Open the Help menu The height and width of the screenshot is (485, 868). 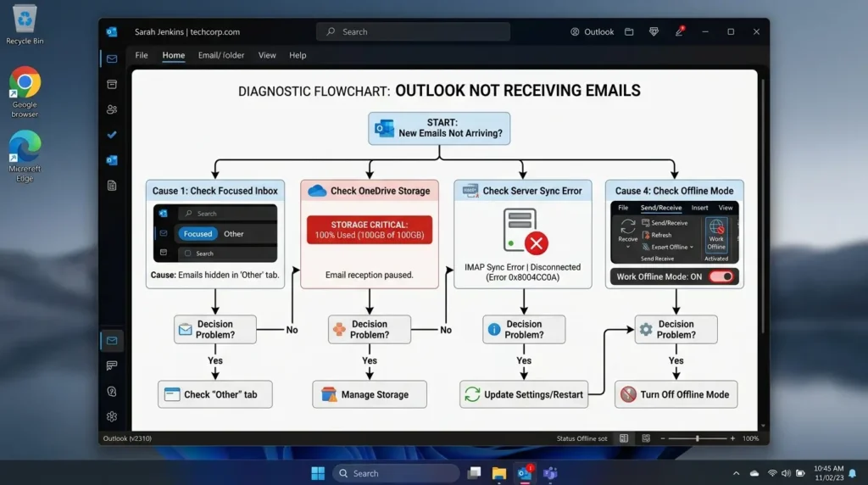pyautogui.click(x=298, y=55)
